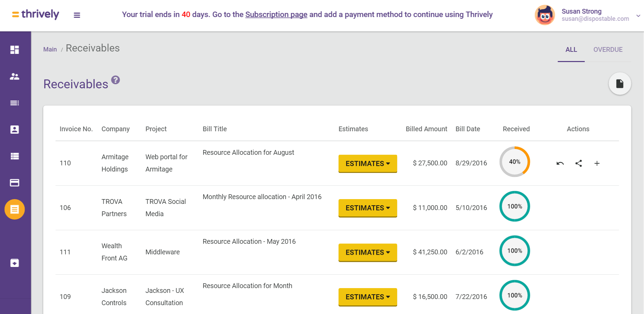Expand Estimates dropdown for Wealth Front AG
Screen dimensions: 644x314
tap(367, 253)
